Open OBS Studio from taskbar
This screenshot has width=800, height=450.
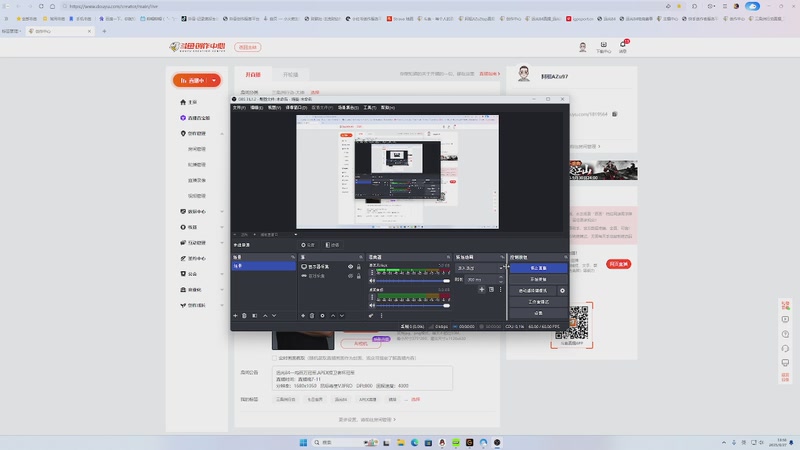[x=497, y=442]
